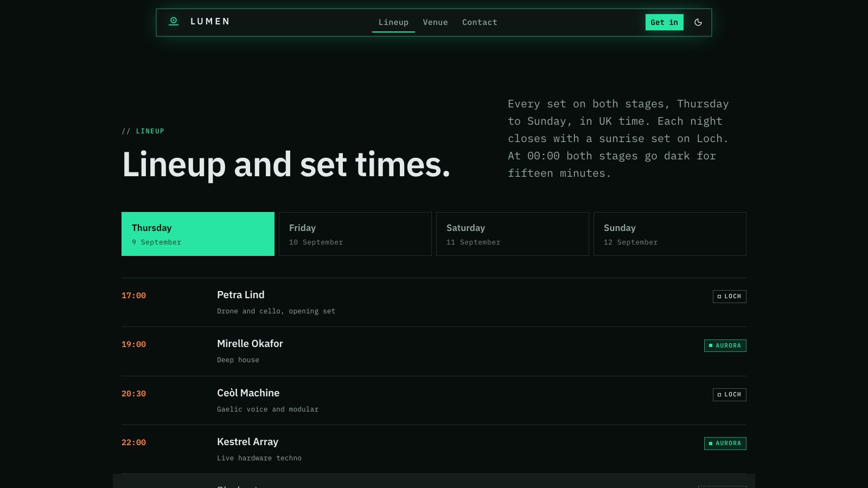868x488 pixels.
Task: Select the Thursday 9 September tab
Action: [198, 234]
